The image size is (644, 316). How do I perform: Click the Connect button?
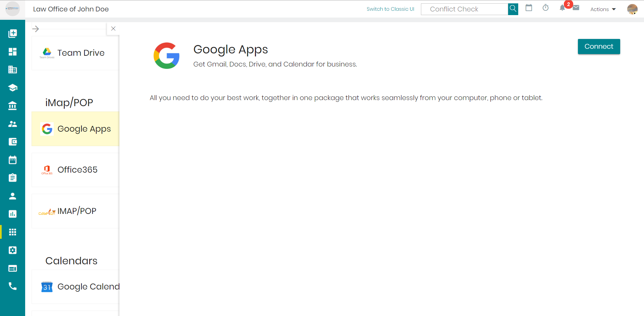pyautogui.click(x=599, y=46)
